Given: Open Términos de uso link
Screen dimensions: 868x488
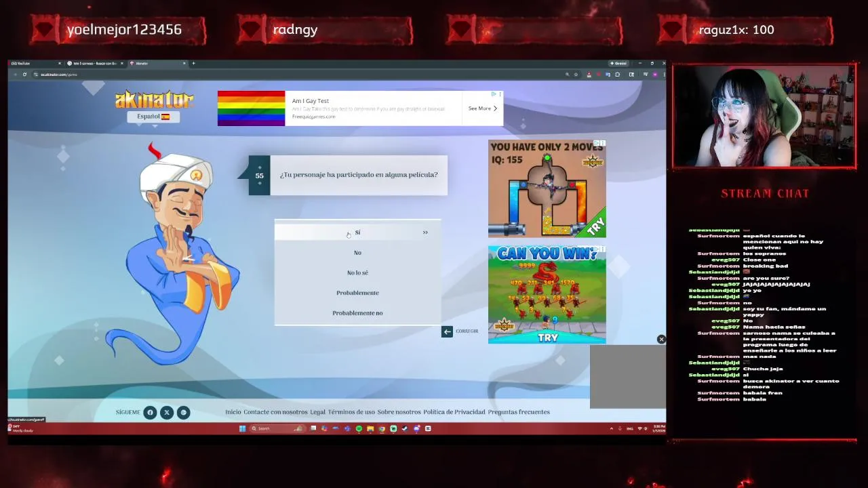Looking at the screenshot, I should click(351, 412).
